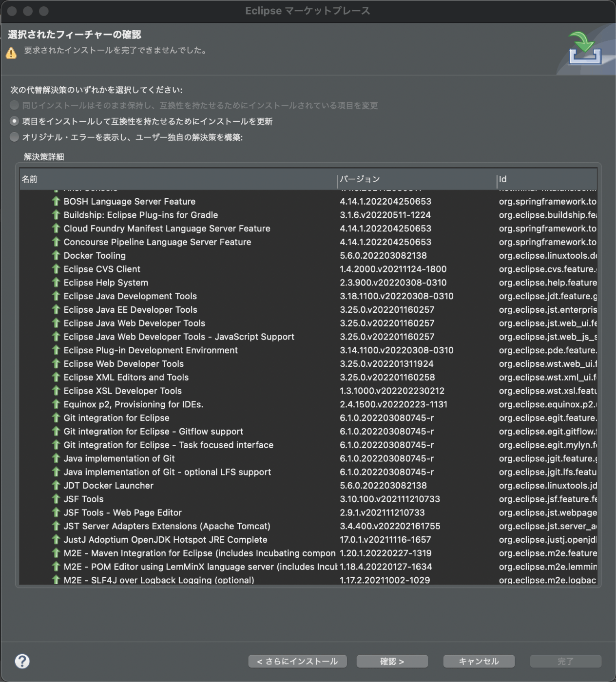
Task: Click version 1.18.4.20220127-1634 cell
Action: (386, 567)
